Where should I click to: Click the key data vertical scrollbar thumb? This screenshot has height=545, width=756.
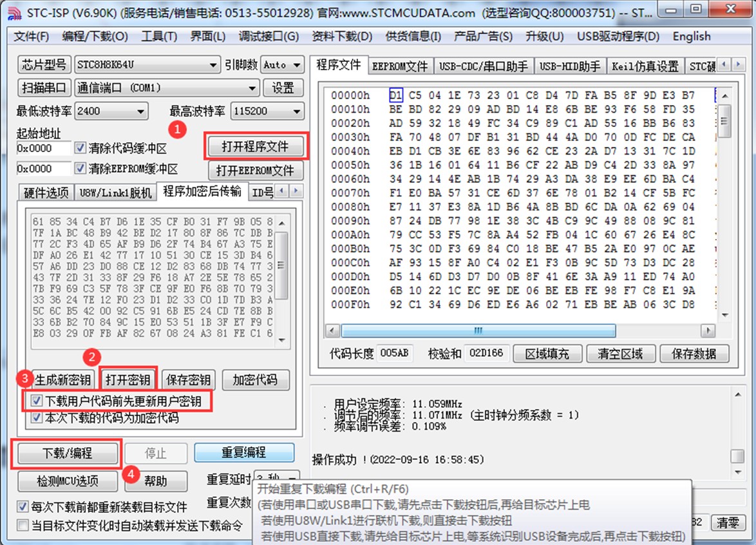(x=282, y=265)
